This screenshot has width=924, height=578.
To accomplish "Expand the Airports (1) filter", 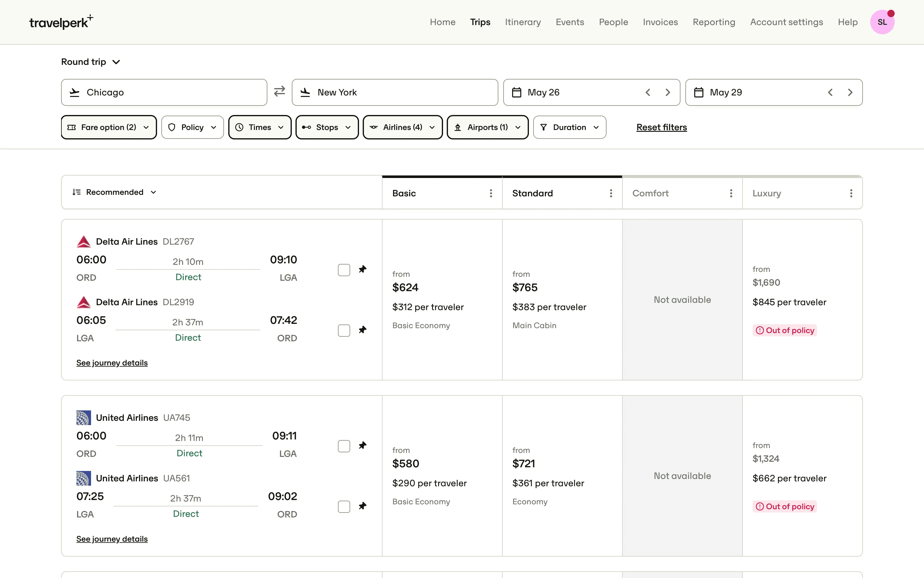I will [488, 127].
